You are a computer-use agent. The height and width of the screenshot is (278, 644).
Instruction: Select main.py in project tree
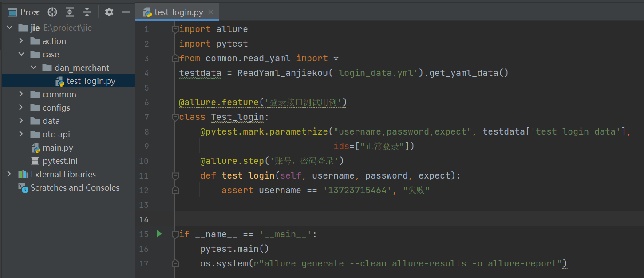click(x=58, y=147)
